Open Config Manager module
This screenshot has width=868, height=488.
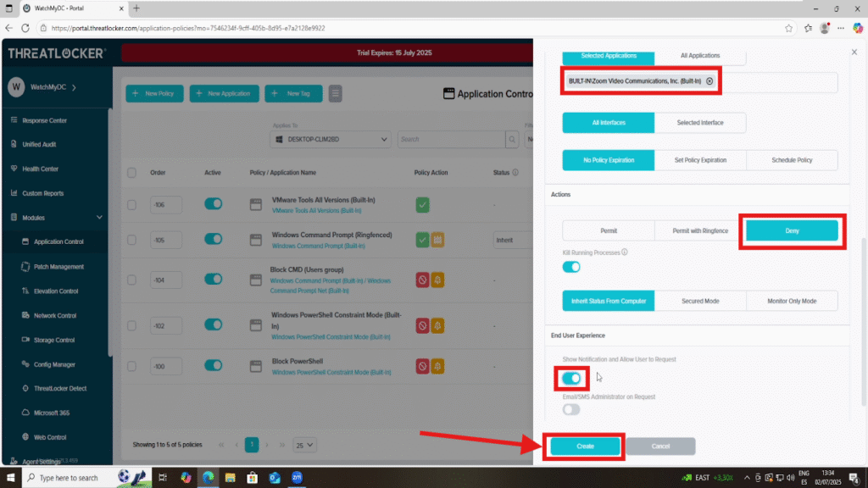coord(54,364)
